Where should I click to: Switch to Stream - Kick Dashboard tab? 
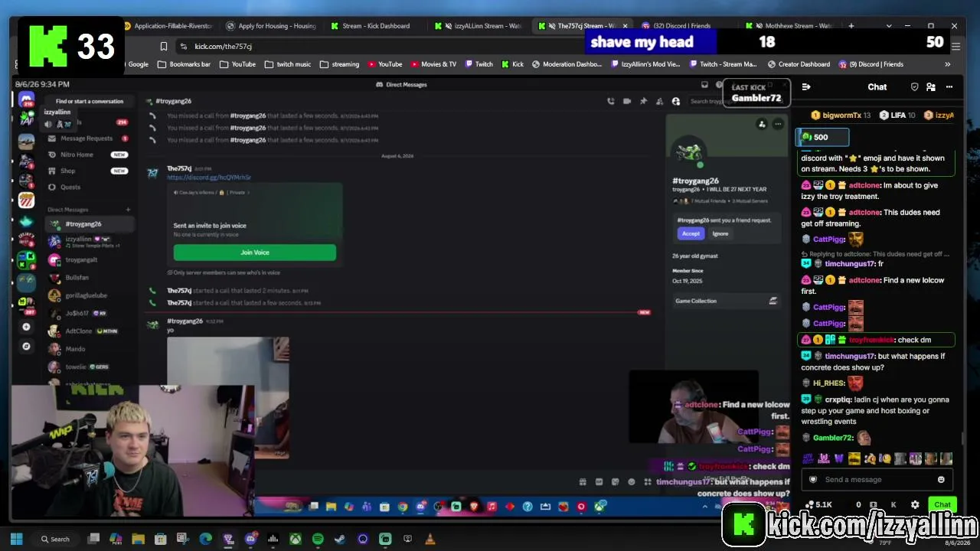click(x=375, y=26)
